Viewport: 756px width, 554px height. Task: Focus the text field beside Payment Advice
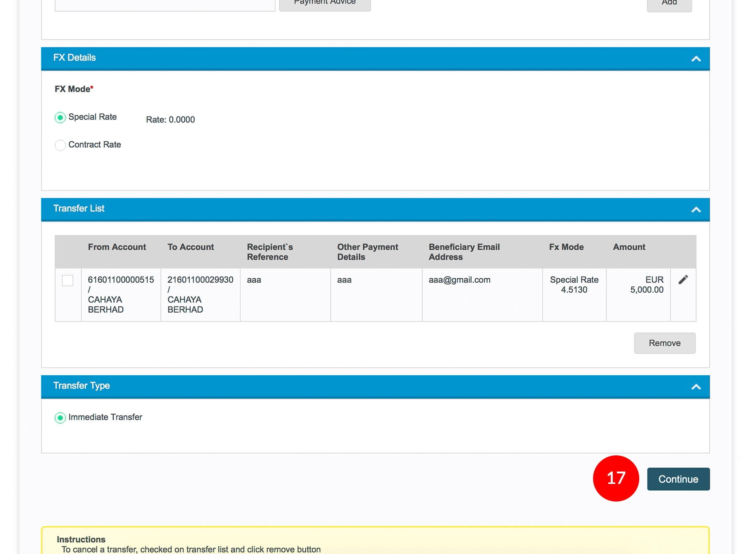point(165,4)
